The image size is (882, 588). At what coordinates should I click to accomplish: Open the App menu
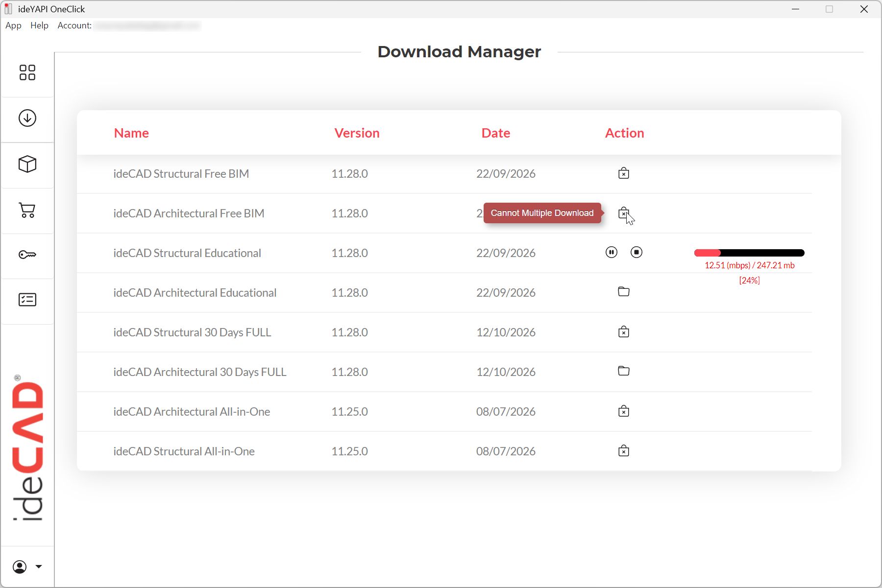[13, 25]
